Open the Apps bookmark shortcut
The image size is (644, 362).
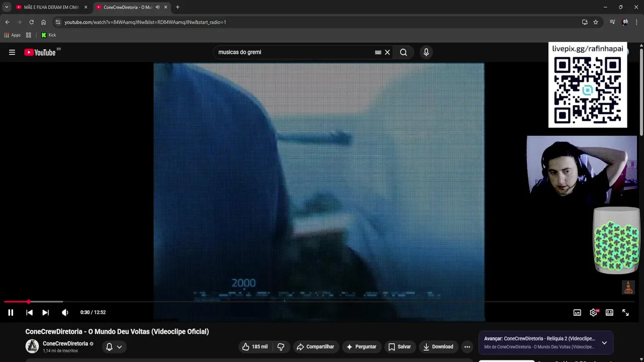coord(12,35)
